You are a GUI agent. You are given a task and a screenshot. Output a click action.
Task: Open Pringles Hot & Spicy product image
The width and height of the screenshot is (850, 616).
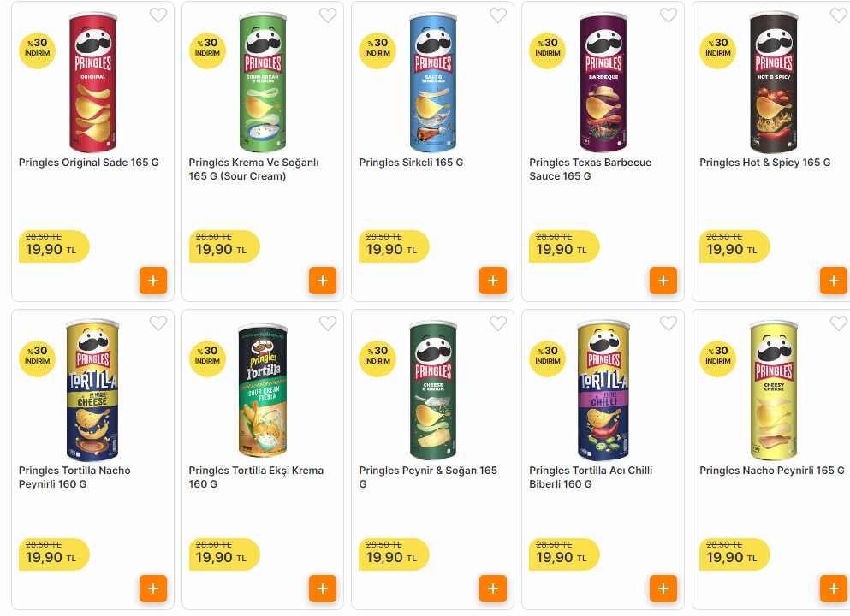[774, 82]
